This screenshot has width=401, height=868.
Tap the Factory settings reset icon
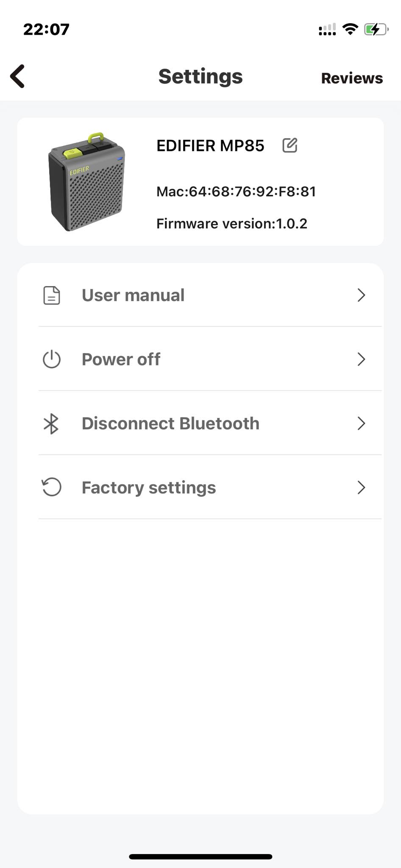[x=52, y=487]
